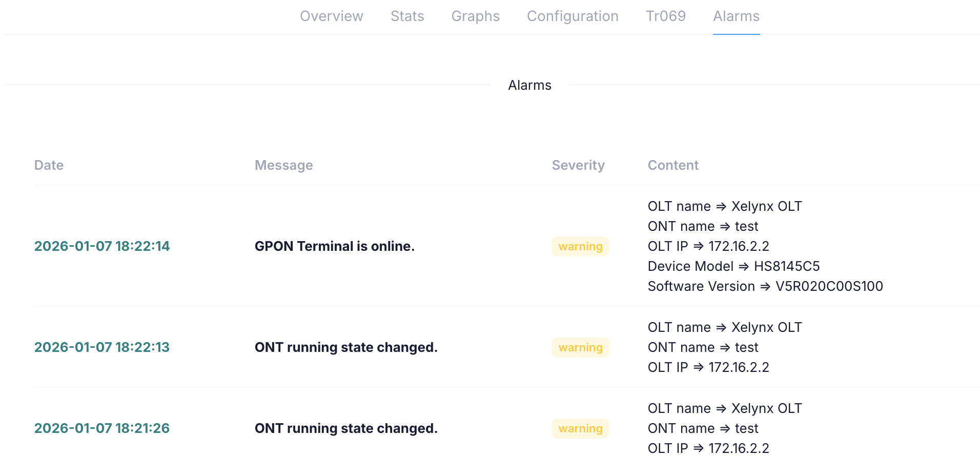
Task: Select the 'GPON Terminal is online.' message
Action: (x=334, y=246)
